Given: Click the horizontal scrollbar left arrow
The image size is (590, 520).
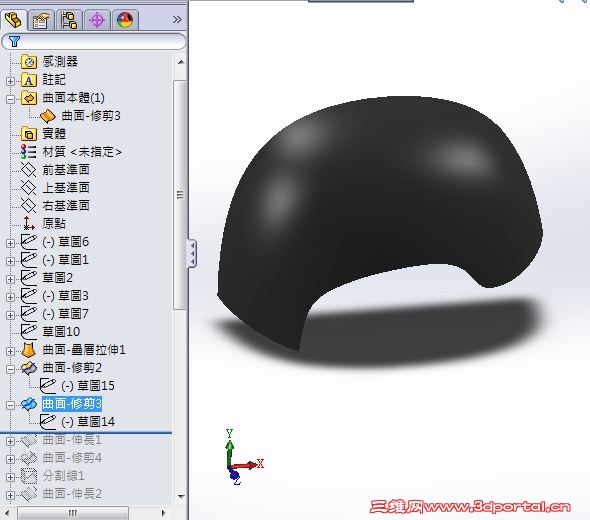Looking at the screenshot, I should [x=7, y=513].
